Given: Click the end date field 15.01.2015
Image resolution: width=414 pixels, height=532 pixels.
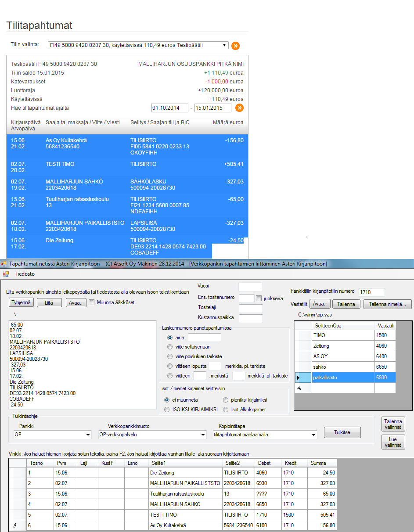Looking at the screenshot, I should 213,108.
